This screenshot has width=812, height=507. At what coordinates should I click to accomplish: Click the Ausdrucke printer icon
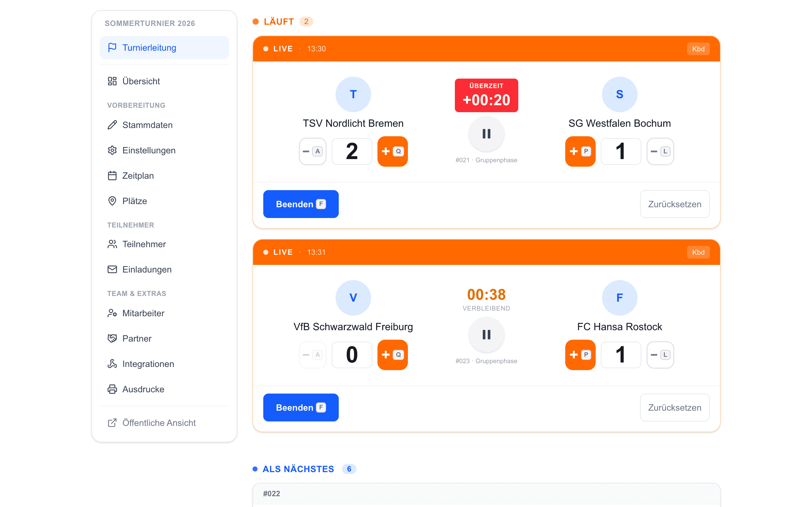coord(112,389)
